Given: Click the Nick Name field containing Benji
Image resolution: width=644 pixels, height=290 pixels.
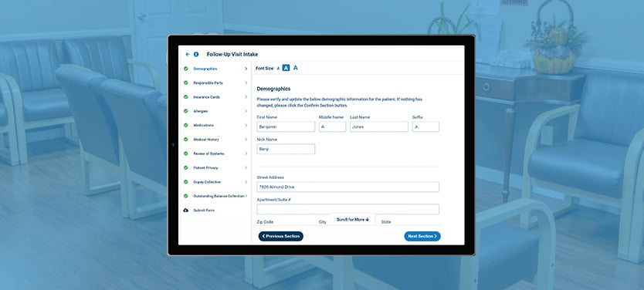Looking at the screenshot, I should [286, 149].
